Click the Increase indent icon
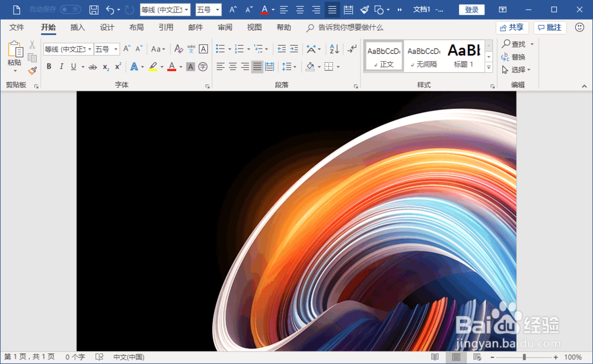Screen dimensions: 593x364 pyautogui.click(x=294, y=49)
